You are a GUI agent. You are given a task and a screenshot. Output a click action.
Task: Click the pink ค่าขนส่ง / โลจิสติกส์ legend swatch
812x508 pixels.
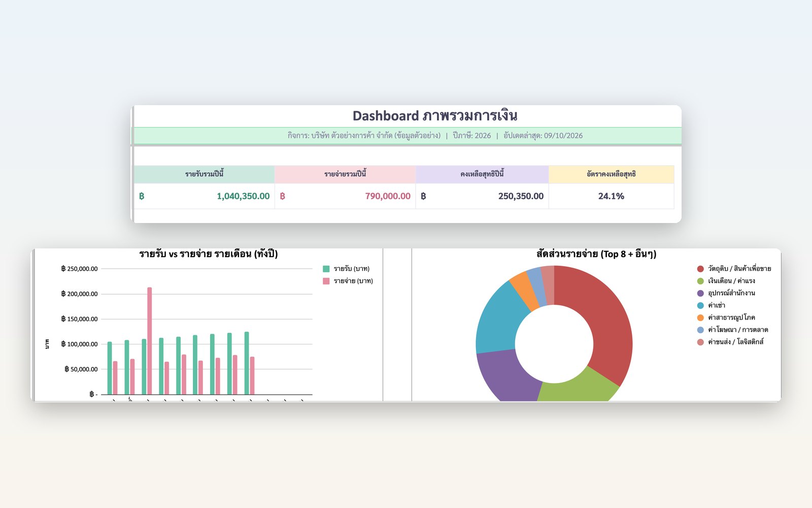click(x=700, y=342)
